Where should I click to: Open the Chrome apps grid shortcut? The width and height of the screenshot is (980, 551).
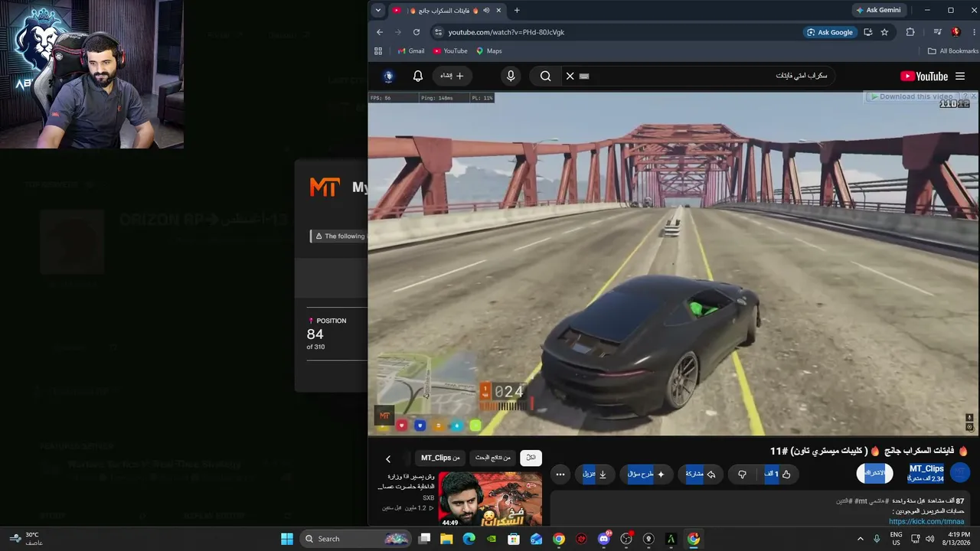tap(378, 51)
